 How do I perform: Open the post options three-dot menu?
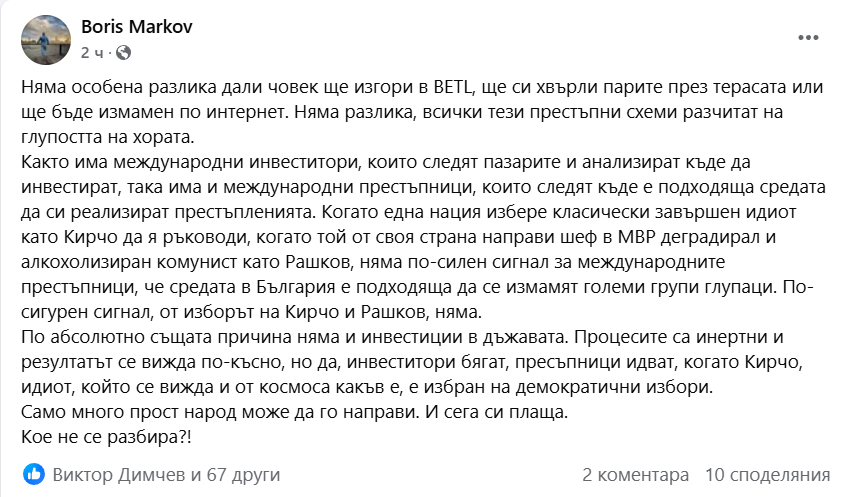807,37
